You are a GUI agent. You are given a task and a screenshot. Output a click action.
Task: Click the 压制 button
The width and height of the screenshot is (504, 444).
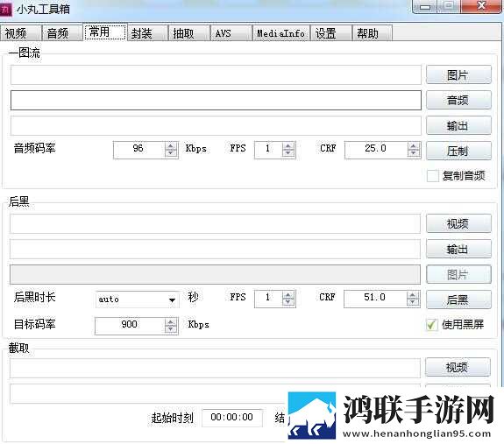[x=458, y=151]
